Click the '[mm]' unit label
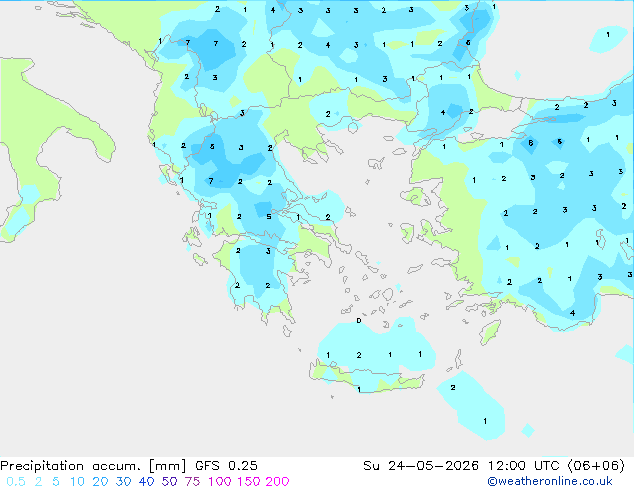This screenshot has width=634, height=490. click(x=167, y=466)
